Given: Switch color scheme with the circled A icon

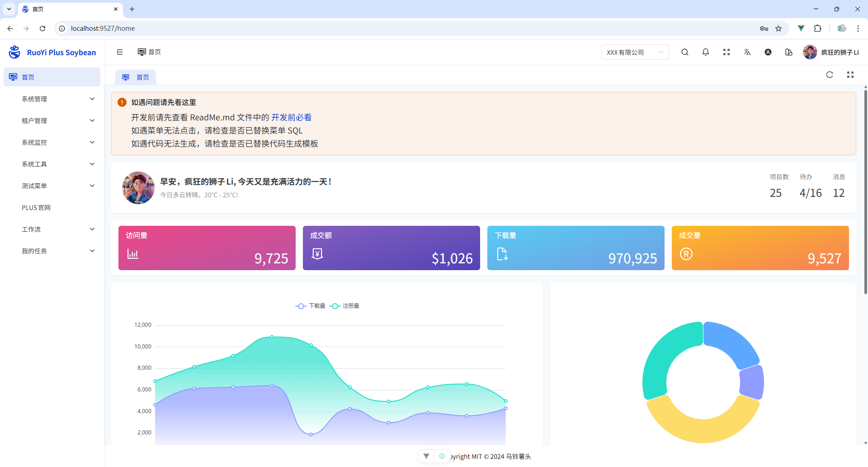Looking at the screenshot, I should [768, 52].
